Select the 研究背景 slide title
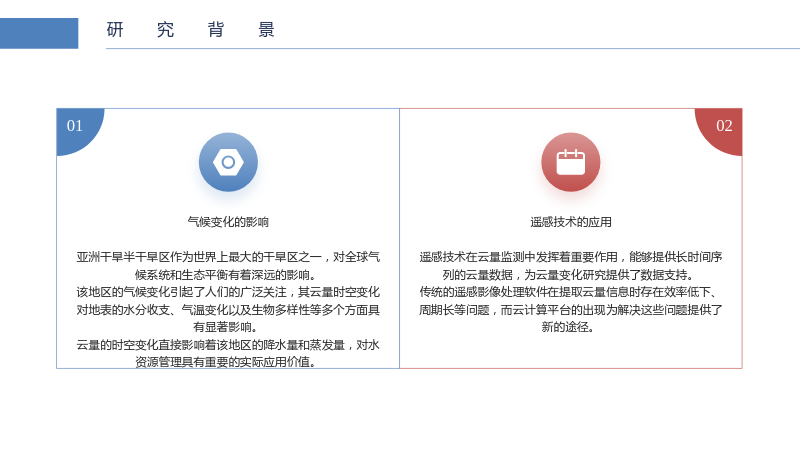This screenshot has height=450, width=800. coord(191,30)
